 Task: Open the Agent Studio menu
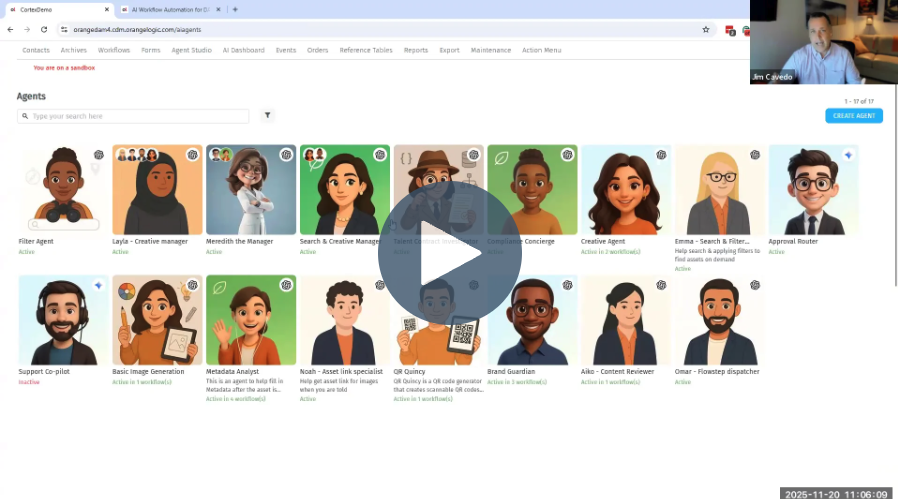[191, 50]
